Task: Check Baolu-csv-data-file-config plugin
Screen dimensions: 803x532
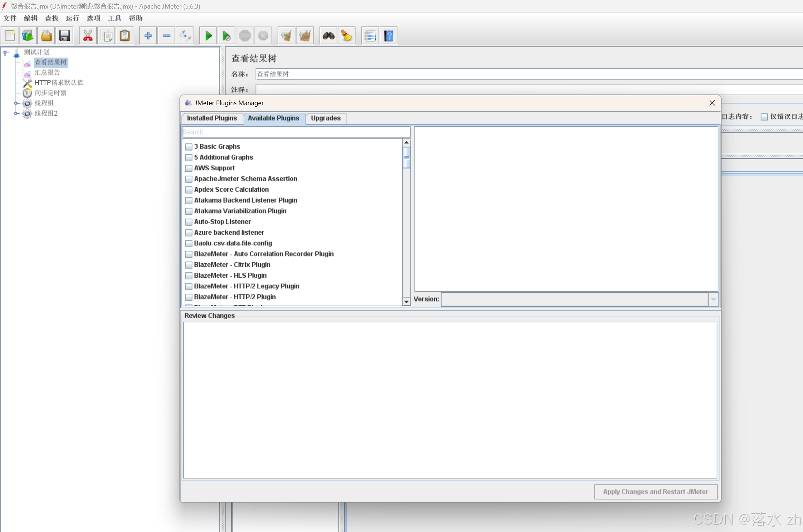Action: [x=189, y=243]
